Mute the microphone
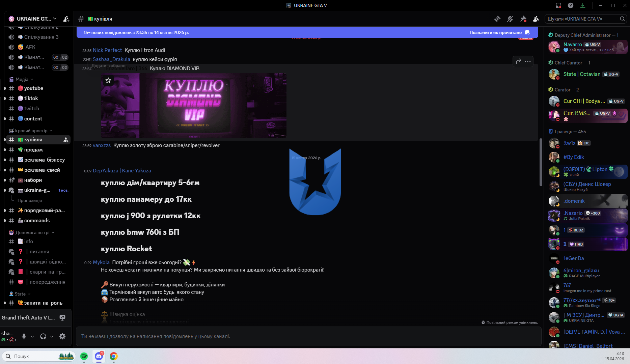 pyautogui.click(x=24, y=336)
